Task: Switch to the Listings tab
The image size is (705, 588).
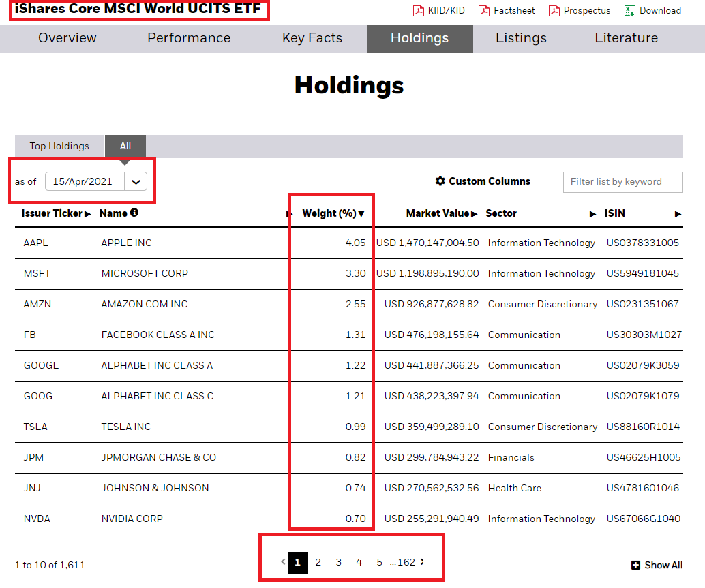Action: pyautogui.click(x=521, y=38)
